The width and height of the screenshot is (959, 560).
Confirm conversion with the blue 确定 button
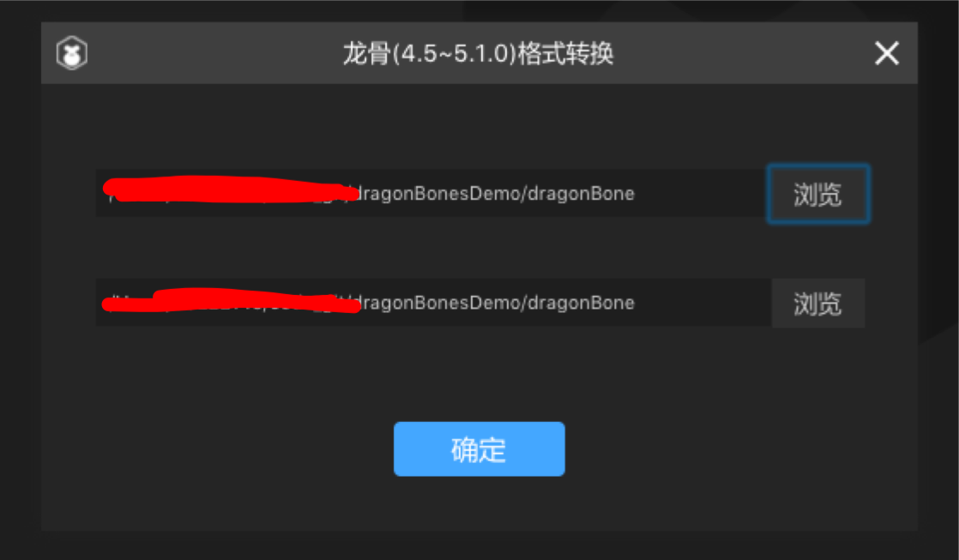[479, 449]
